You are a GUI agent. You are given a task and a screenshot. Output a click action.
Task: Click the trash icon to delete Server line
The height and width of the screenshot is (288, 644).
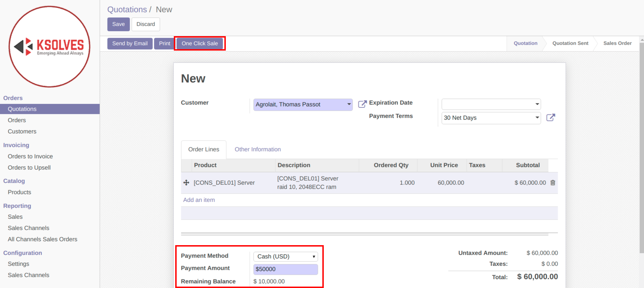pos(553,183)
